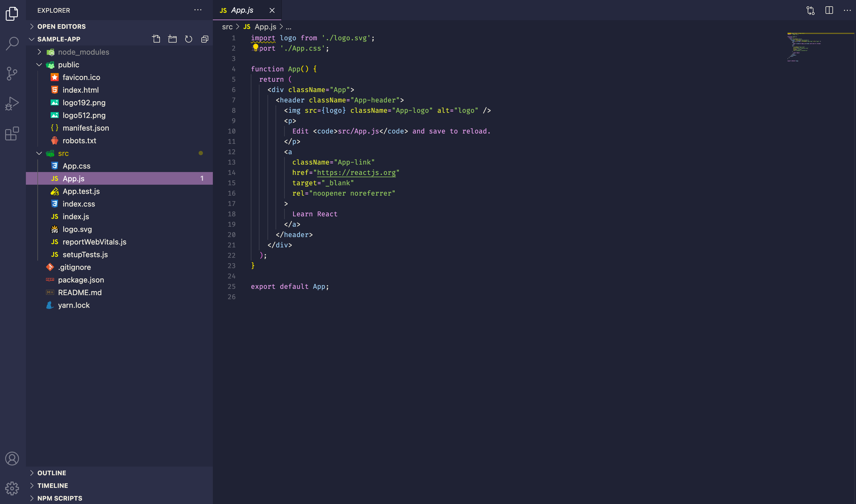Expand the node_modules folder
Image resolution: width=856 pixels, height=504 pixels.
point(83,52)
